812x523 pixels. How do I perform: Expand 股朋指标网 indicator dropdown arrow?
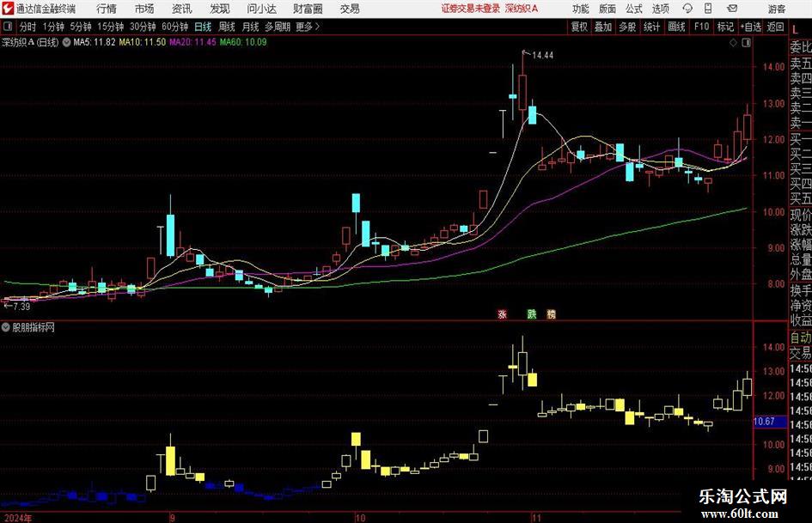(x=6, y=327)
